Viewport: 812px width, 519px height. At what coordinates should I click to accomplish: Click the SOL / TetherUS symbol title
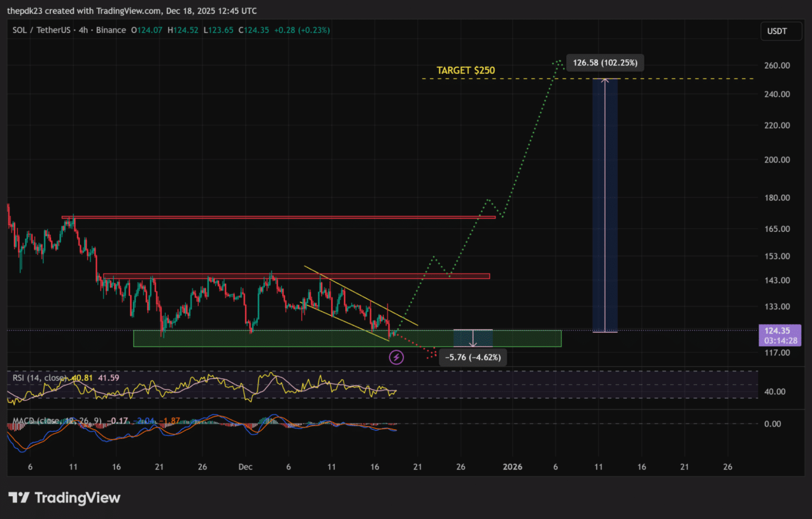point(41,30)
